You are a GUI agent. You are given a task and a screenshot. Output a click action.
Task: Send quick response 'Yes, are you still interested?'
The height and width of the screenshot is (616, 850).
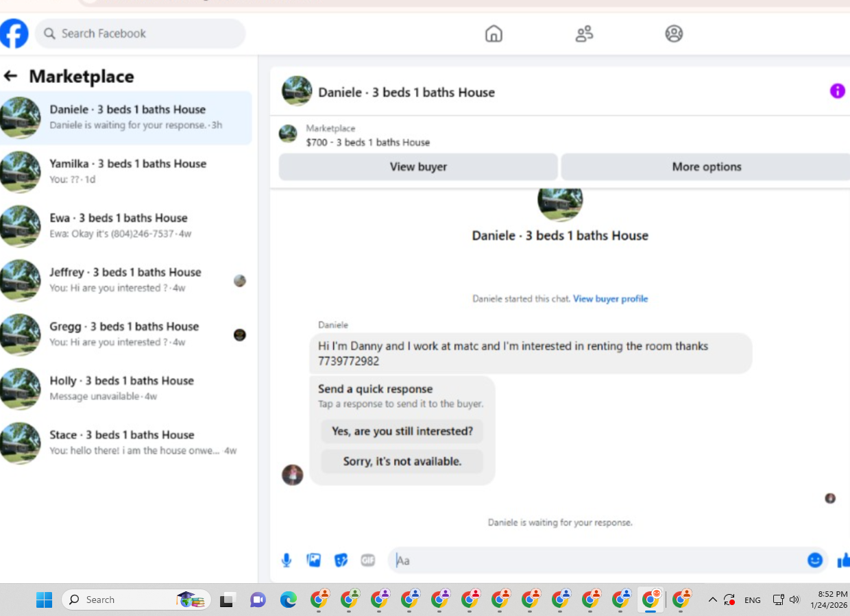pyautogui.click(x=402, y=431)
